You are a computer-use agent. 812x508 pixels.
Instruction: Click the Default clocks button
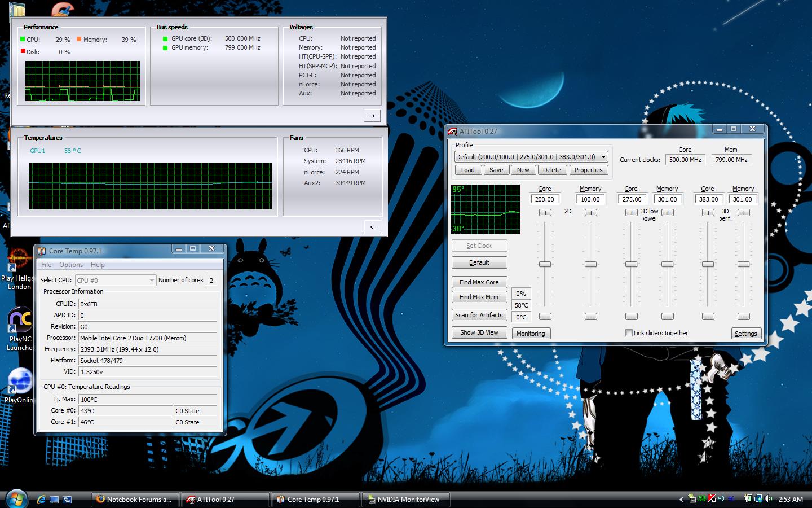tap(479, 262)
